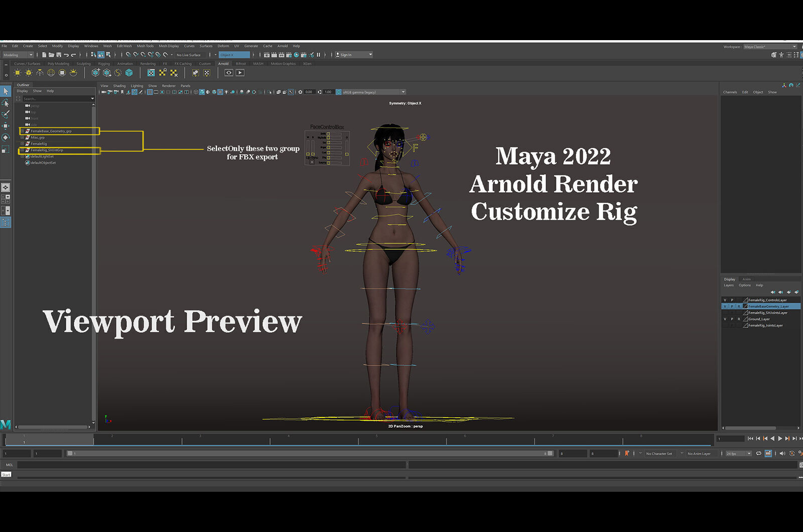Create Arnold Curve Collector shelf icon
The width and height of the screenshot is (803, 532).
[x=118, y=73]
